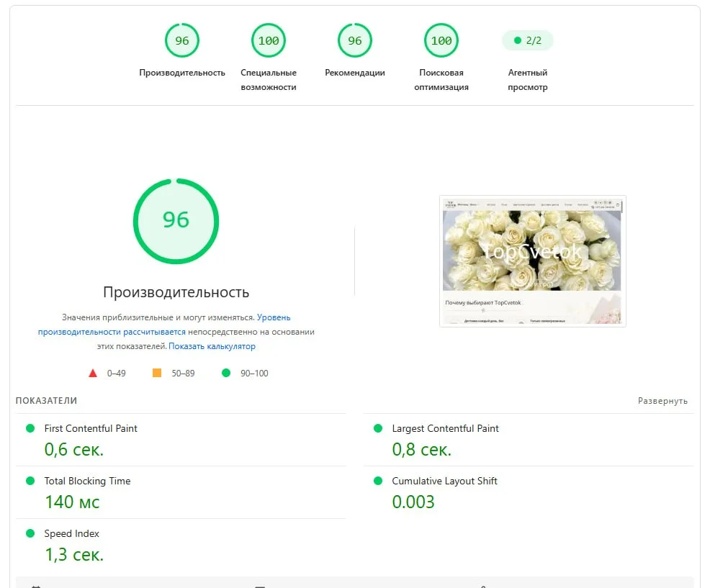Open the Агентный просмотр 2/2 badge
The image size is (710, 588).
coord(528,40)
